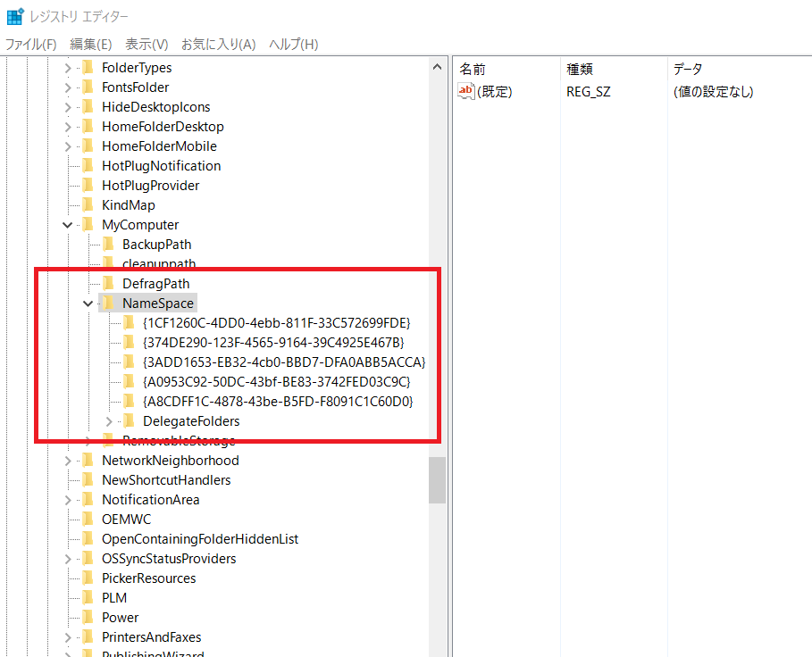Click the HideDesktopIcons folder icon
Viewport: 812px width, 657px height.
[x=88, y=106]
